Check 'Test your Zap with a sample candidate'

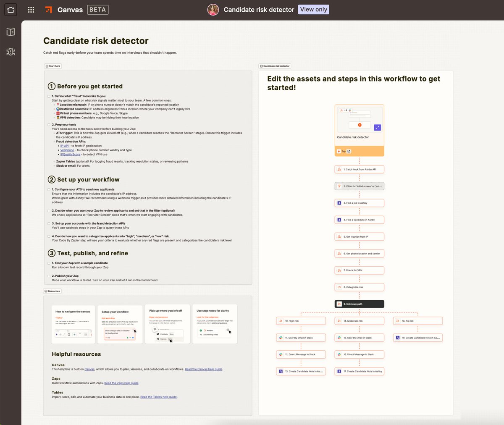(49, 263)
